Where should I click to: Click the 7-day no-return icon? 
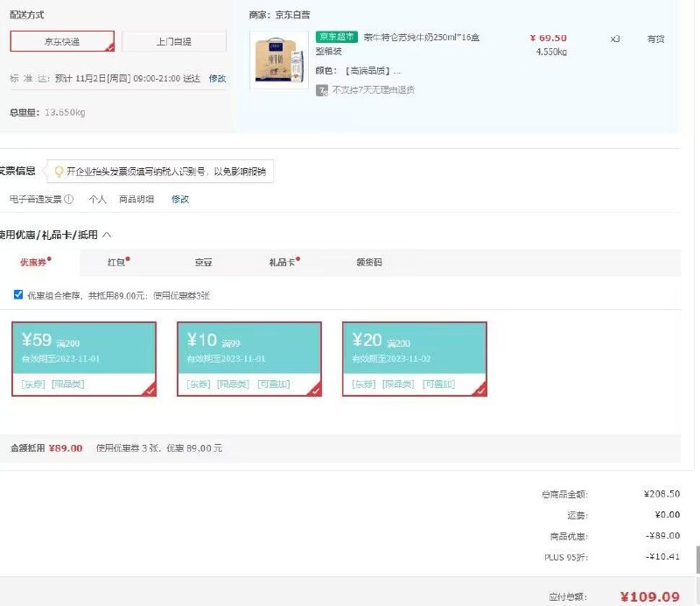pyautogui.click(x=322, y=90)
